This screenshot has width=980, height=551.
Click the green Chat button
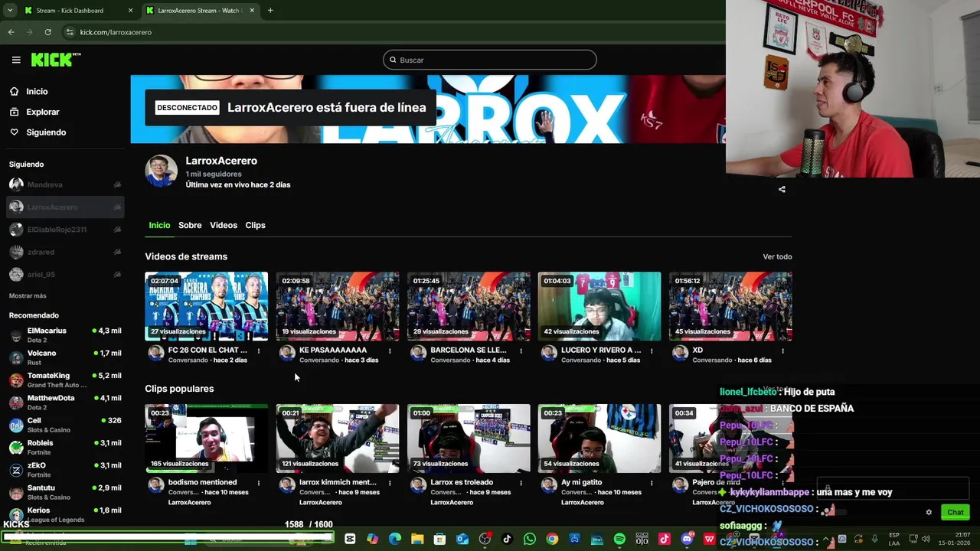click(955, 512)
